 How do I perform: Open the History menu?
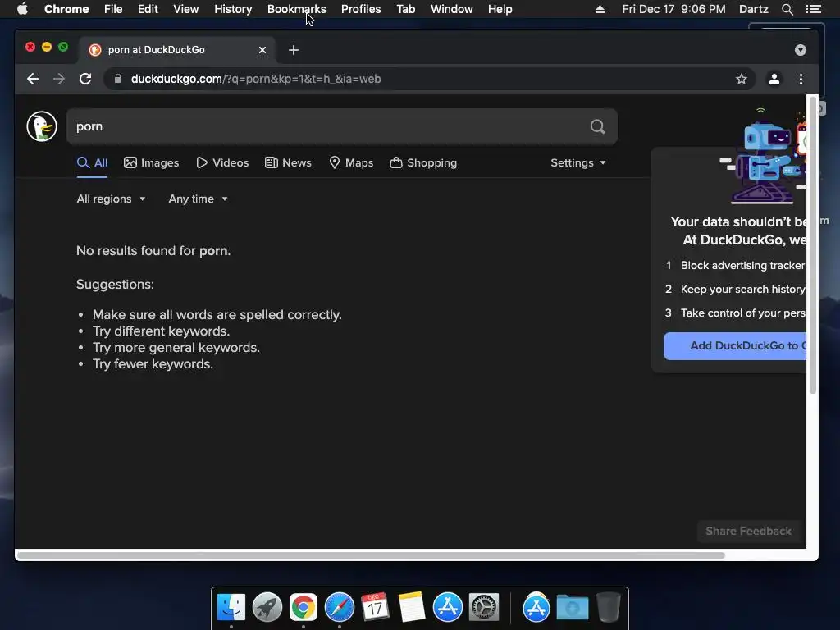233,9
